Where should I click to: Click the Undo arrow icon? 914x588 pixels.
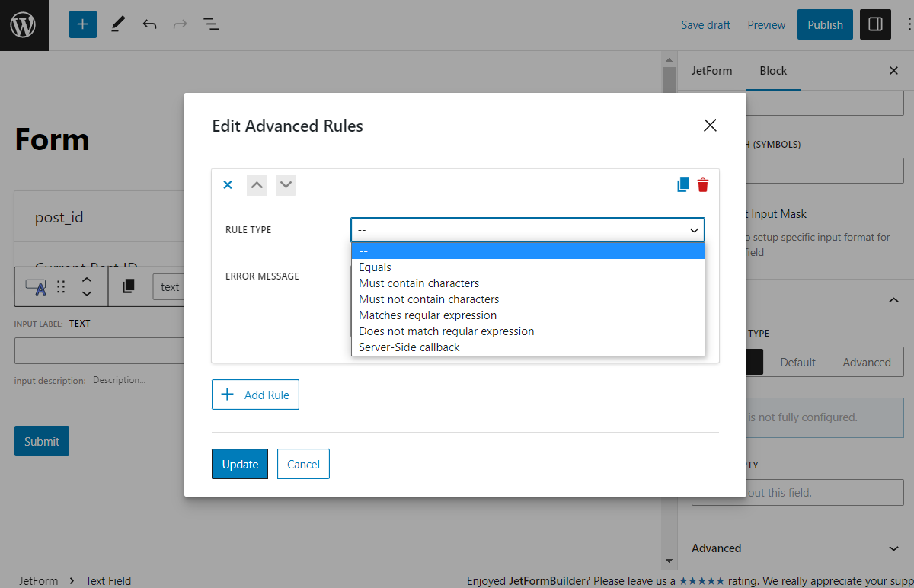149,24
